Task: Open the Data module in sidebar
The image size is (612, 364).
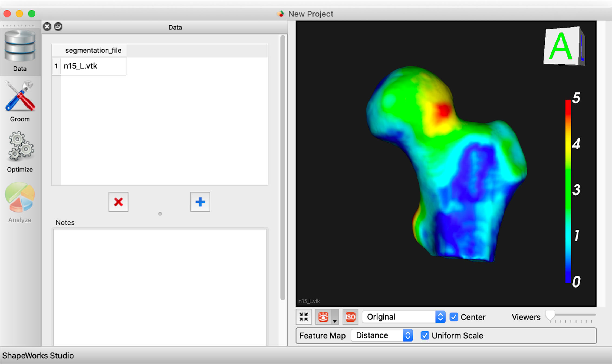Action: click(x=20, y=51)
